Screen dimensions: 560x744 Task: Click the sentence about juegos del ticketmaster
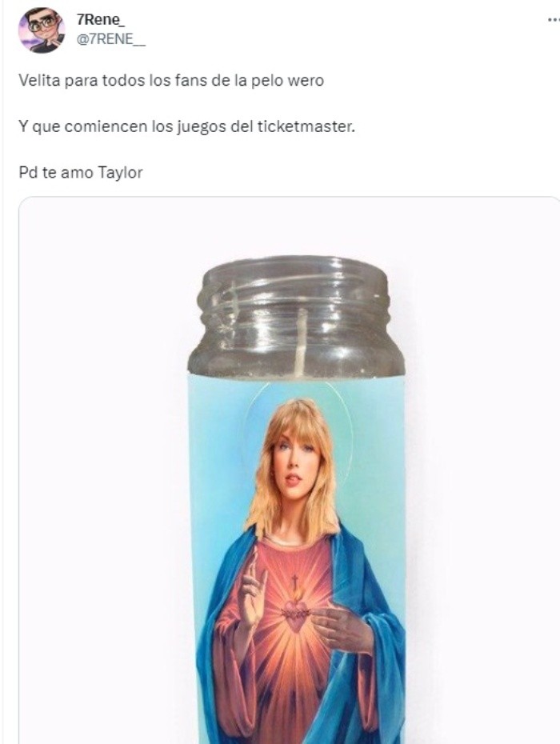tap(186, 126)
